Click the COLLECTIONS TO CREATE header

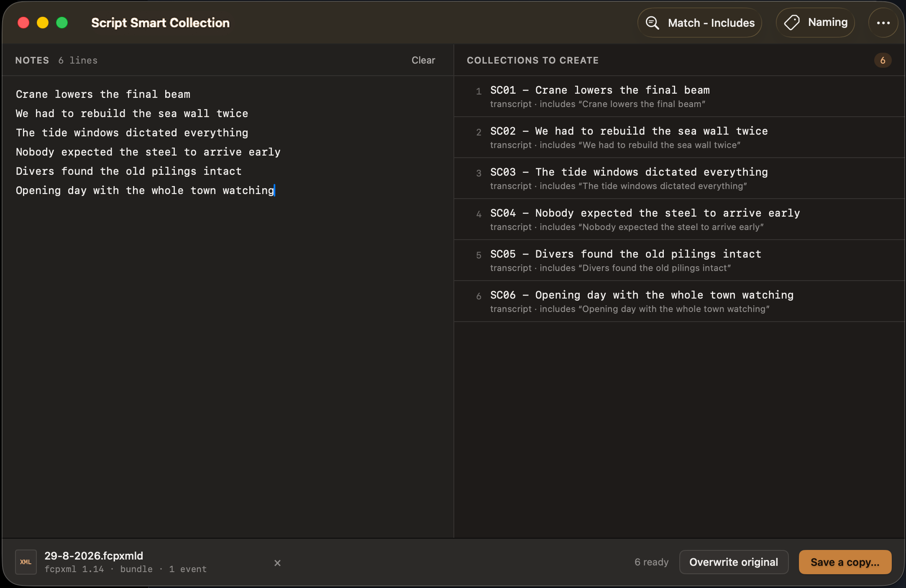point(532,60)
